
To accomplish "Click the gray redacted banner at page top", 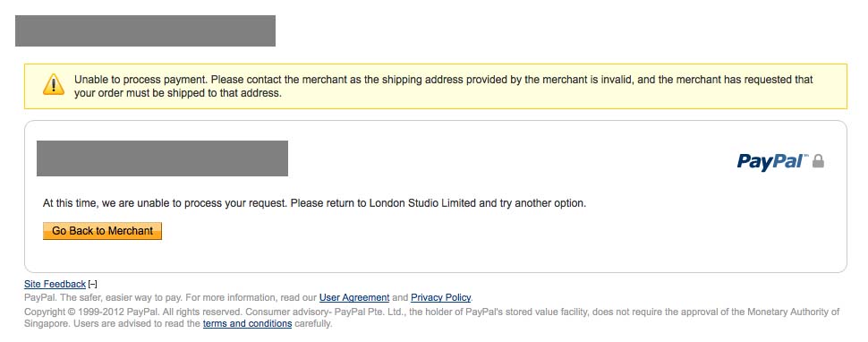I will [145, 31].
